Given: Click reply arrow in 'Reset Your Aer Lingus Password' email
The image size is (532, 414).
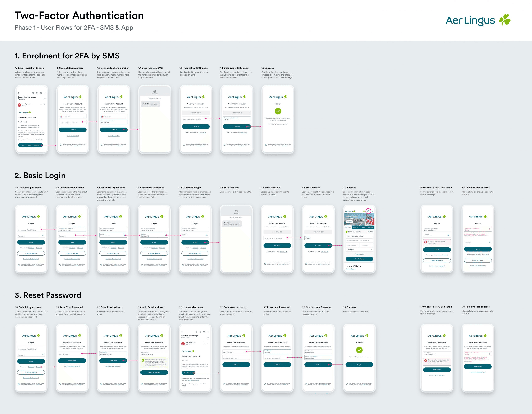Looking at the screenshot, I should tap(204, 343).
